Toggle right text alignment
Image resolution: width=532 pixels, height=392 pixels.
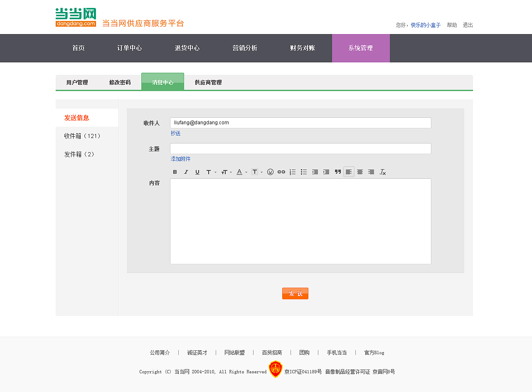click(371, 172)
